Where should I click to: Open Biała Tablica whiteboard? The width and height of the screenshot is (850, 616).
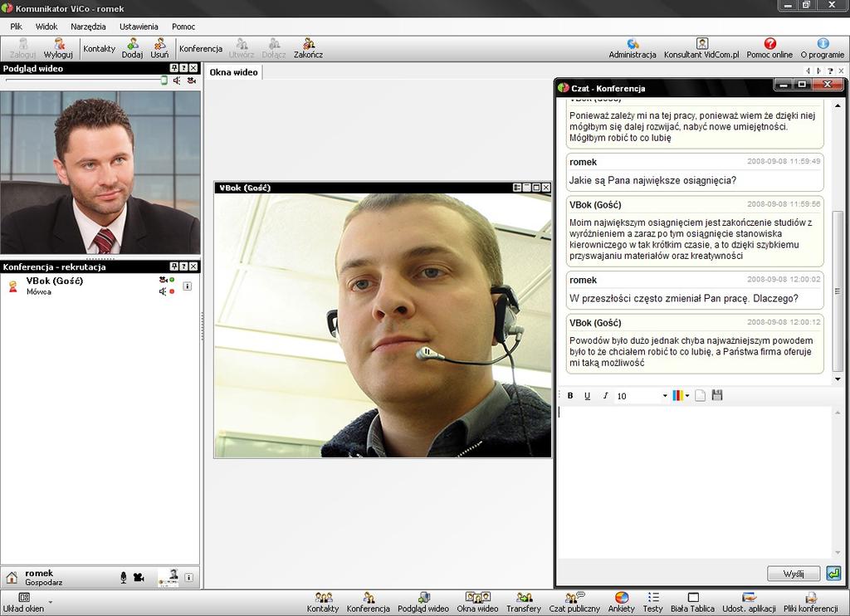[x=693, y=603]
